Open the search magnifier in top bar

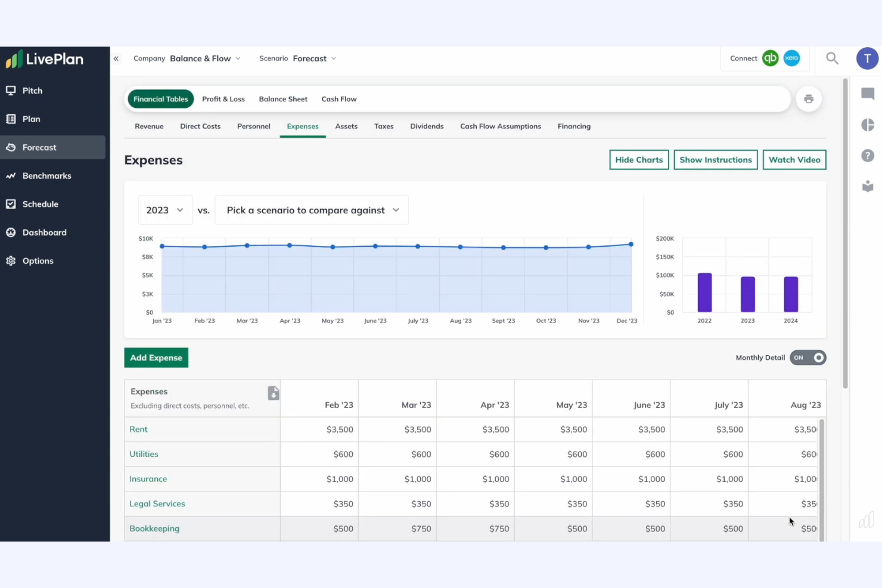click(832, 58)
